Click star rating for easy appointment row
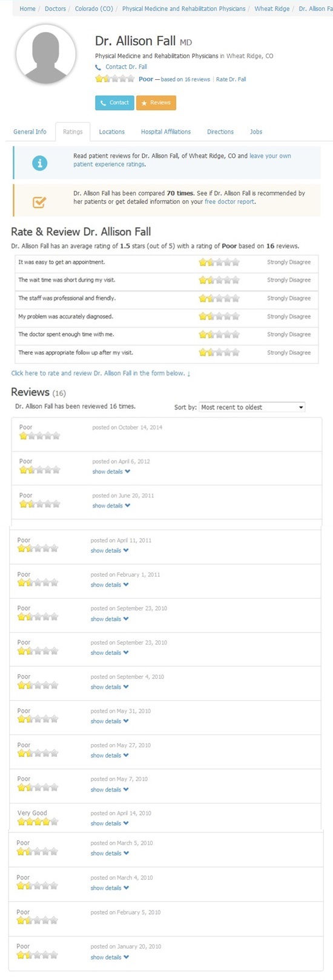Image resolution: width=333 pixels, height=980 pixels. (219, 262)
